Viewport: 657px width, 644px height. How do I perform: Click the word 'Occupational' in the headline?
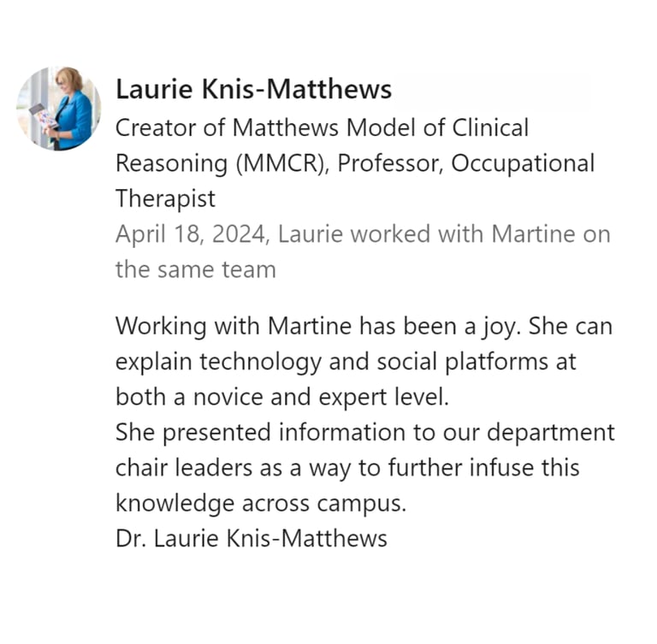click(523, 164)
